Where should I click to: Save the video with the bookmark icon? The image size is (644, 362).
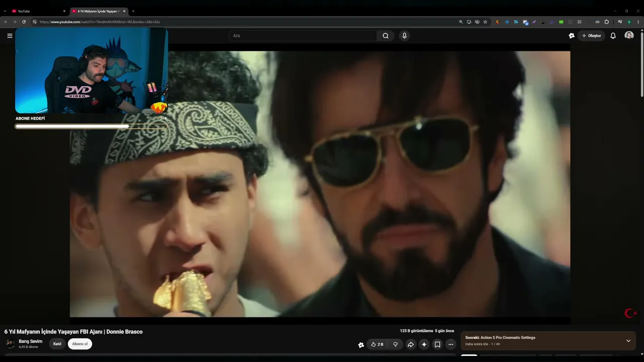coord(438,344)
